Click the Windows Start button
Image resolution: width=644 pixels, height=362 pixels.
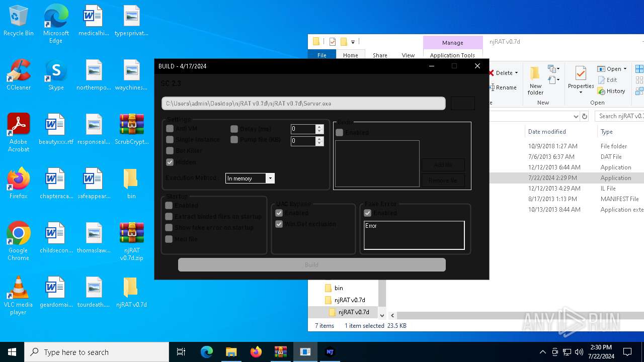[12, 352]
